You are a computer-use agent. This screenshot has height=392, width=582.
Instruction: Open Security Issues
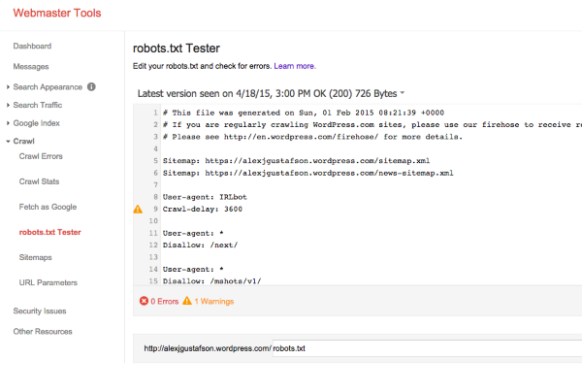(40, 310)
